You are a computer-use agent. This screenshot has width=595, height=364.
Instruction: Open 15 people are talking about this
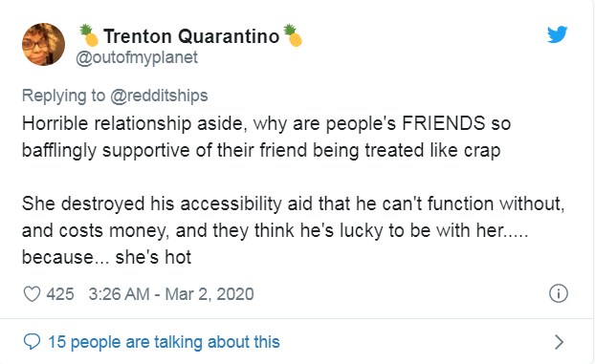click(164, 342)
